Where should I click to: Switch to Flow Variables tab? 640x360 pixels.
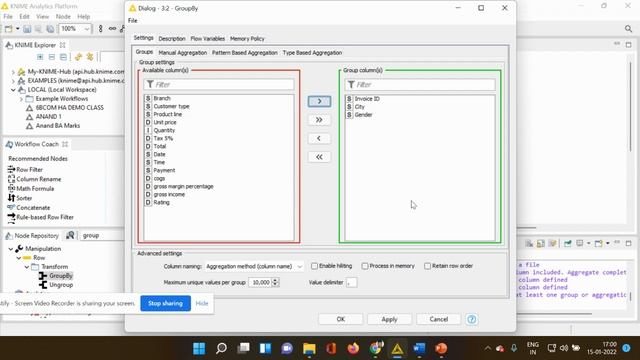207,39
